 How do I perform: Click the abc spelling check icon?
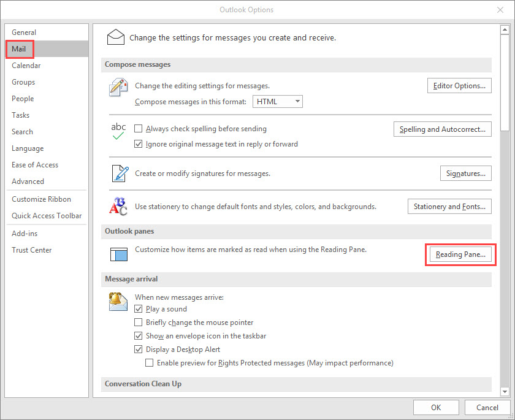click(118, 131)
